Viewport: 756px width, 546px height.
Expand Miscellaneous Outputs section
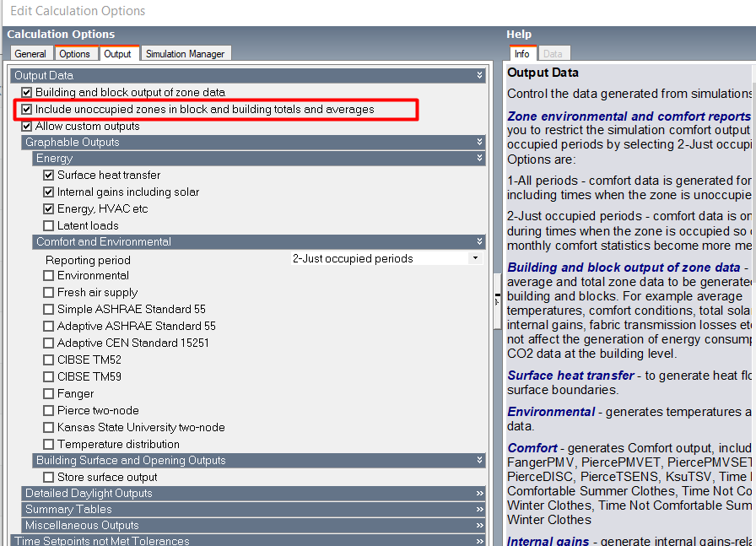479,525
